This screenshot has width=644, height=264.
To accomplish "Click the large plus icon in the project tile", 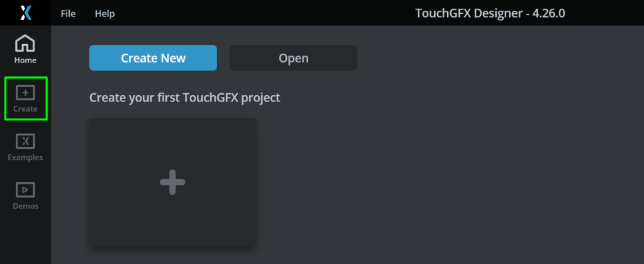I will 172,183.
